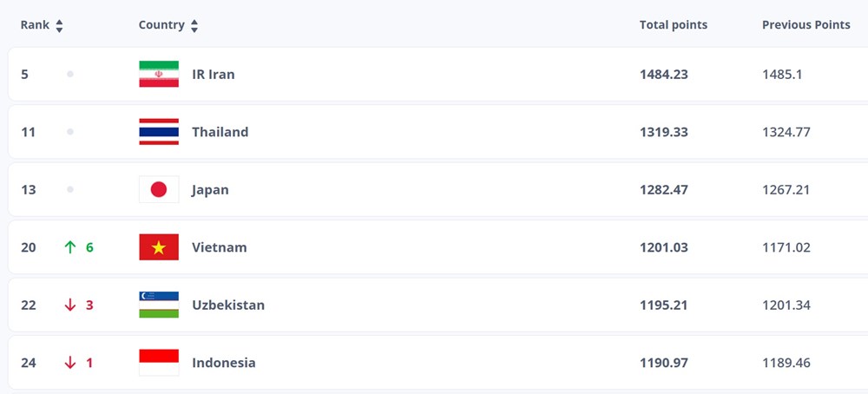Click Uzbekistan's red down arrow indicator
The image size is (868, 394).
(x=70, y=305)
